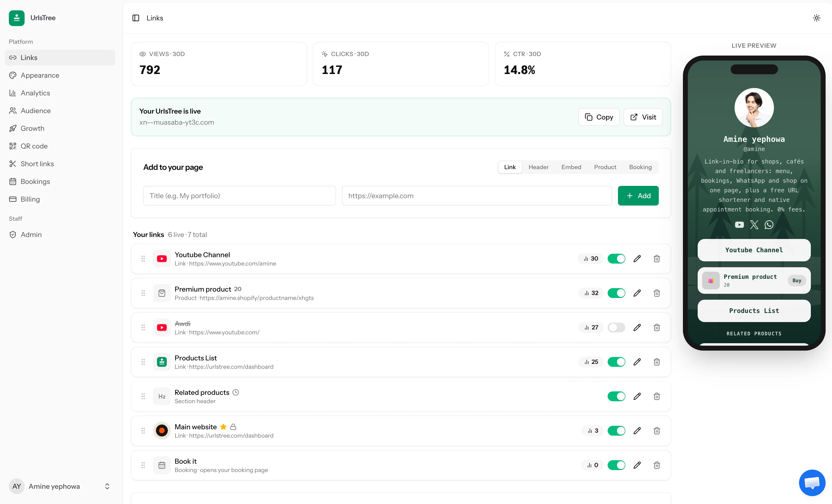The width and height of the screenshot is (832, 504).
Task: Edit the Premium product entry
Action: [637, 293]
